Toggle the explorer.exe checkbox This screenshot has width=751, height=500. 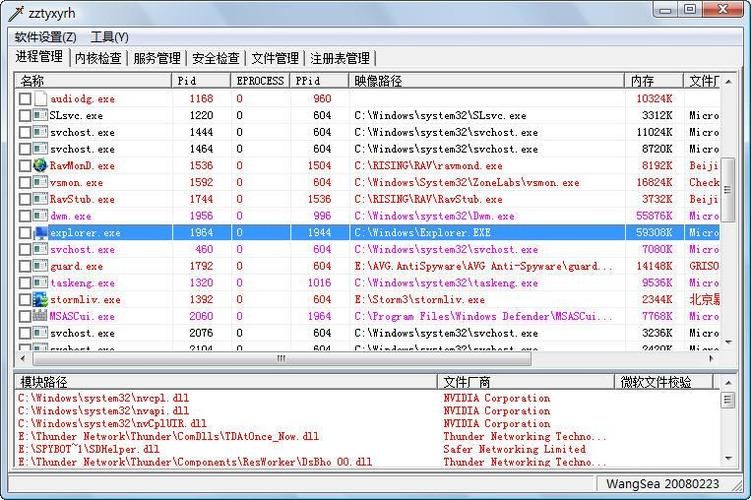[x=25, y=233]
